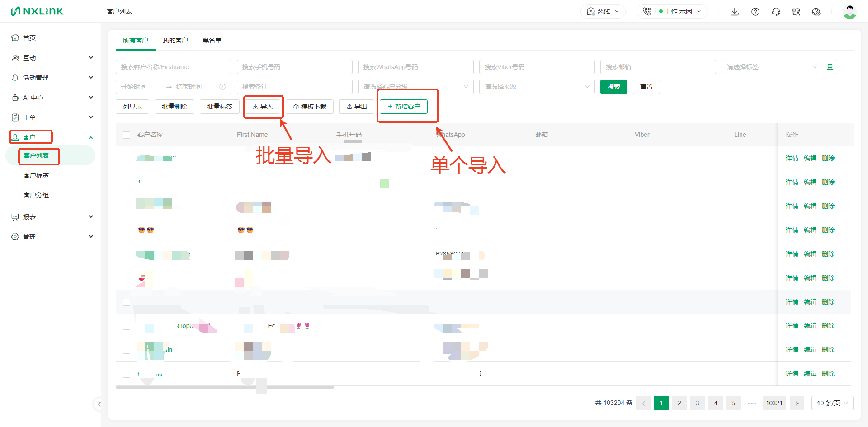Click the globe icon near the avatar

[x=816, y=11]
